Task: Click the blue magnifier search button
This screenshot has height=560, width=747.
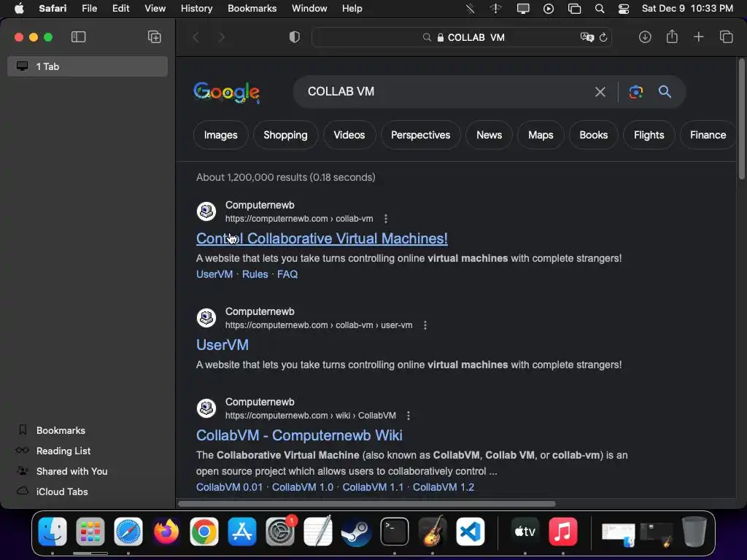Action: [x=665, y=91]
